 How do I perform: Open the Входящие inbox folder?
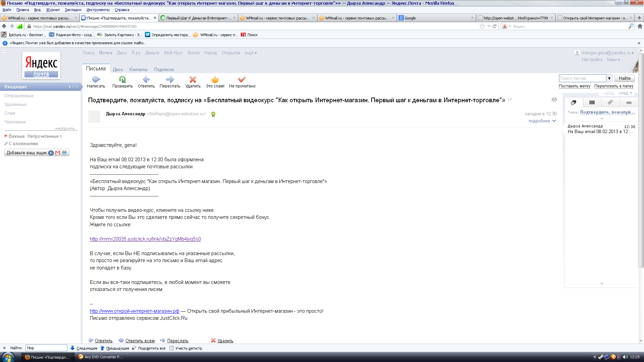click(41, 87)
